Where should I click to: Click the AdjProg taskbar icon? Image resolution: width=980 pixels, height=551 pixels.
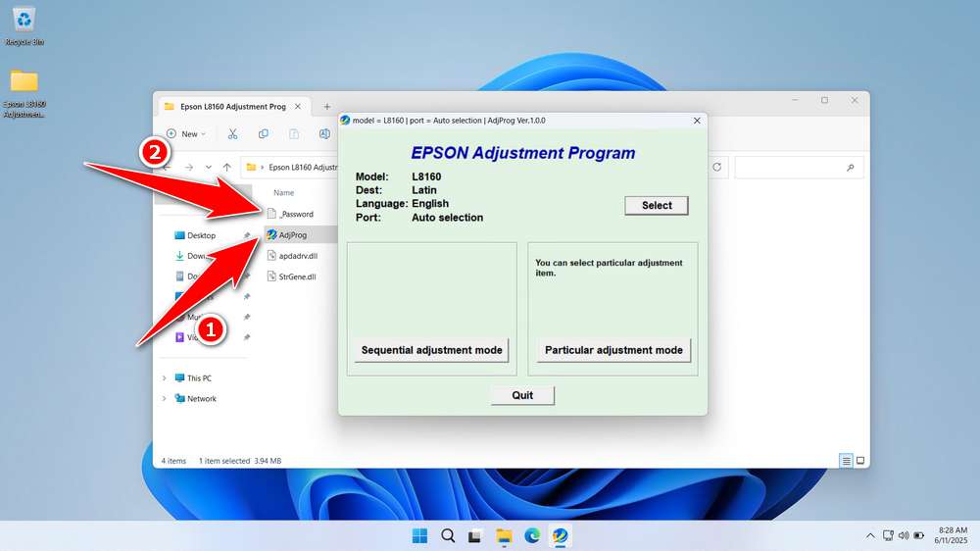point(560,536)
